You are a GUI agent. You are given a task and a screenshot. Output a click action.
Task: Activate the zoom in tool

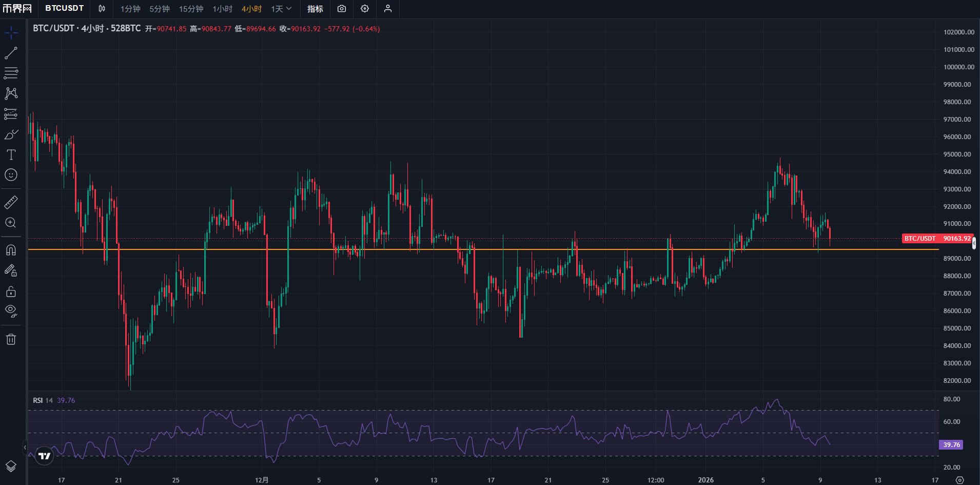11,223
